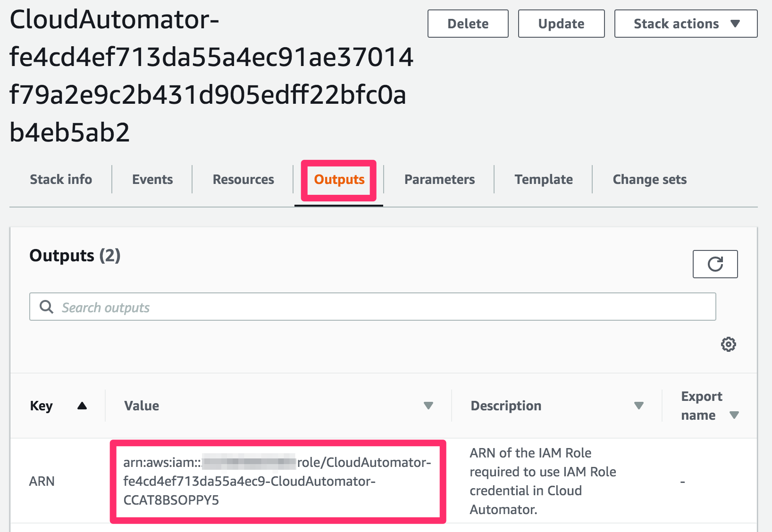Click the CloudAutomator stack name title
The height and width of the screenshot is (532, 772).
click(211, 75)
